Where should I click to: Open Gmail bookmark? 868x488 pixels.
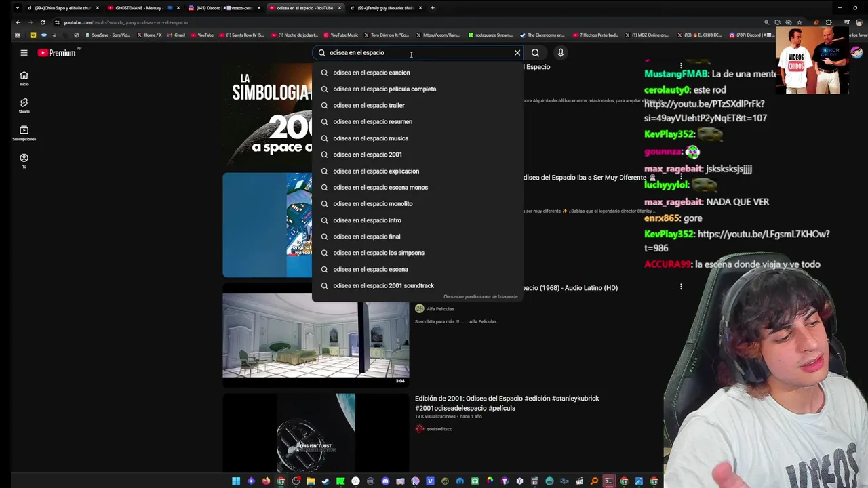click(176, 35)
